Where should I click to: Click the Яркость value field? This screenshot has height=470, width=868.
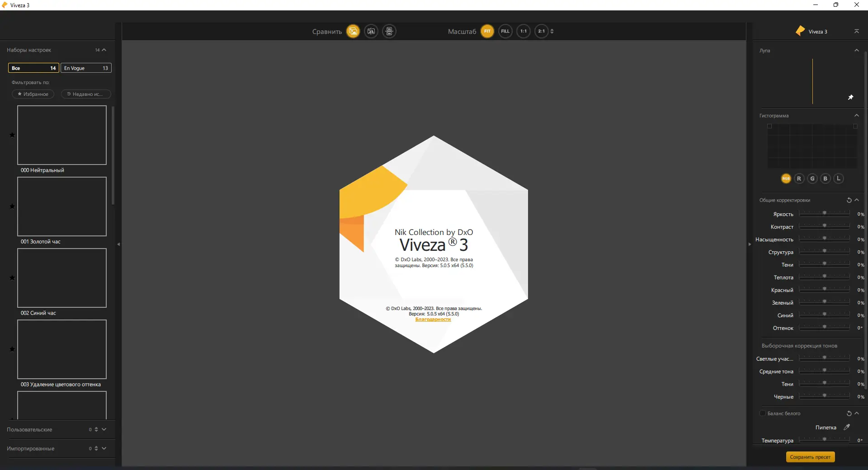coord(860,214)
